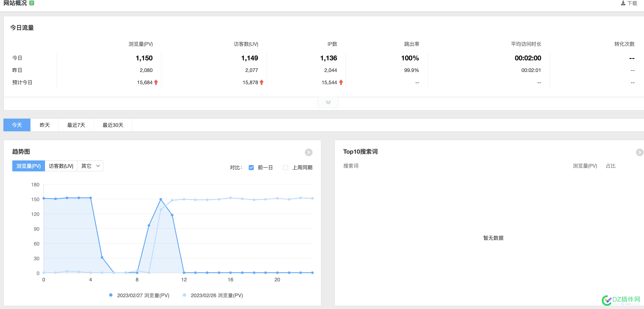Screen dimensions: 644x309
Task: Click yesterday's duration 00:02:01
Action: pos(531,70)
